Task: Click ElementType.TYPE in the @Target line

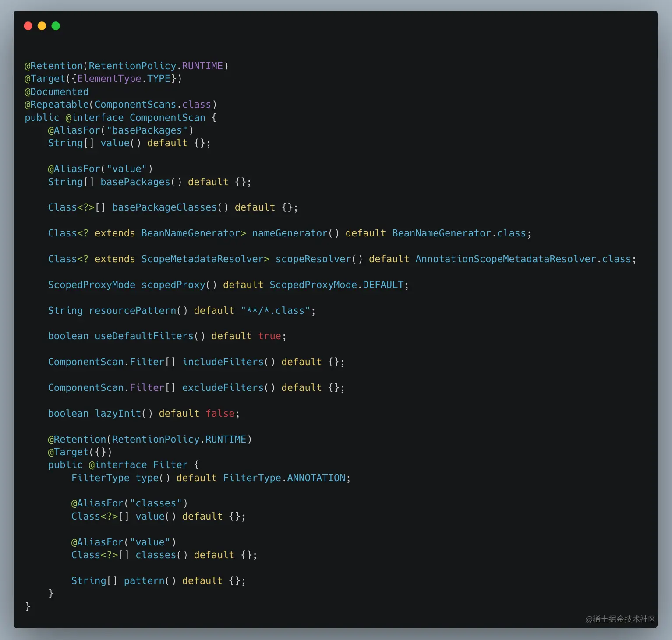Action: tap(124, 78)
